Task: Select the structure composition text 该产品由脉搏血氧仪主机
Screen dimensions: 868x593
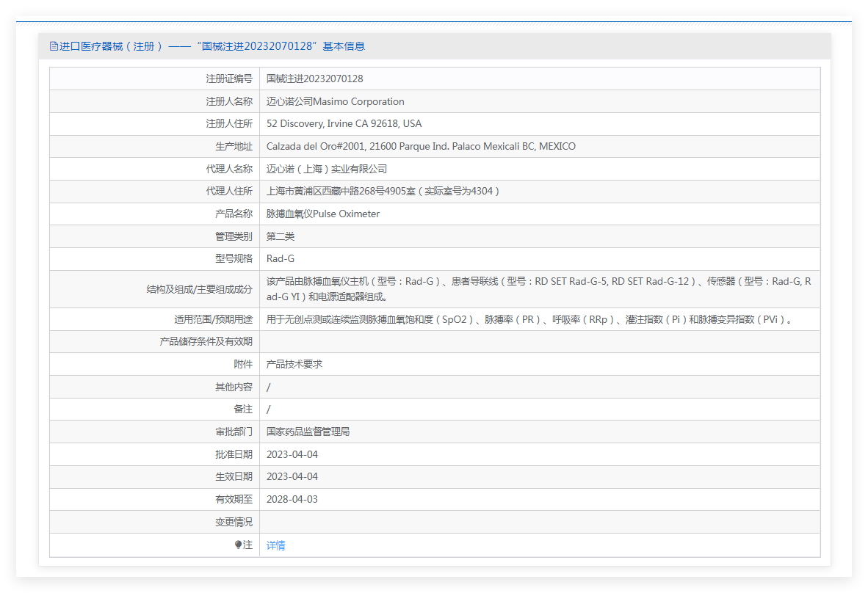Action: point(538,288)
